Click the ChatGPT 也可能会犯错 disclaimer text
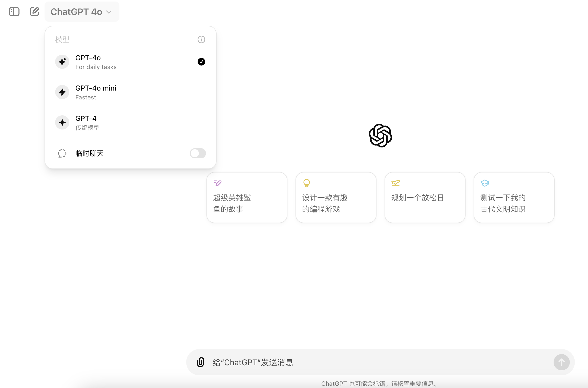This screenshot has height=388, width=588. point(380,383)
